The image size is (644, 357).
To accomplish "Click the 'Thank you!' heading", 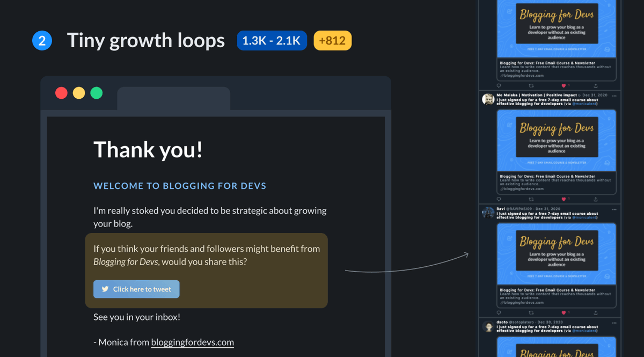I will (x=148, y=149).
